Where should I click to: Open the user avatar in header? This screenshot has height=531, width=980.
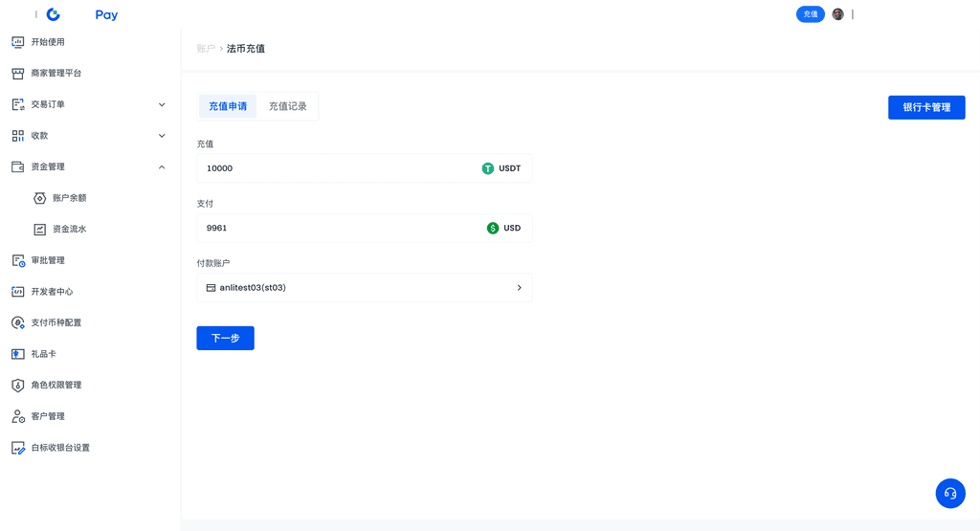(837, 14)
